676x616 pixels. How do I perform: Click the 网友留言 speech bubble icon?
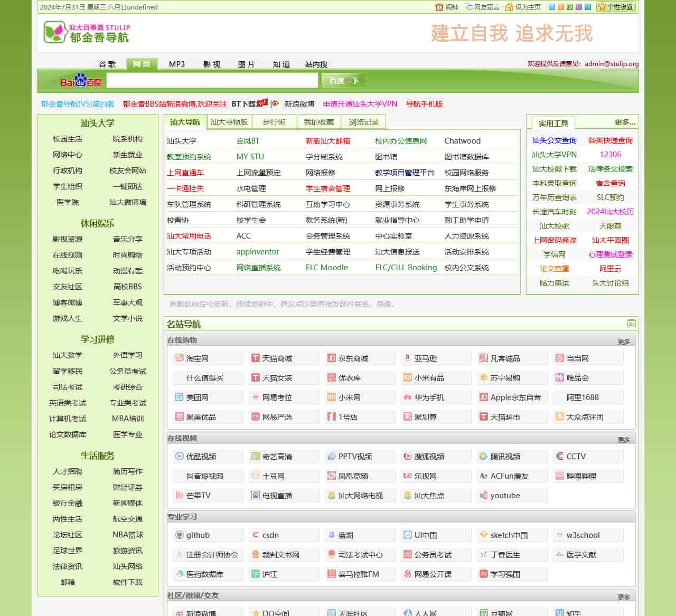point(468,7)
